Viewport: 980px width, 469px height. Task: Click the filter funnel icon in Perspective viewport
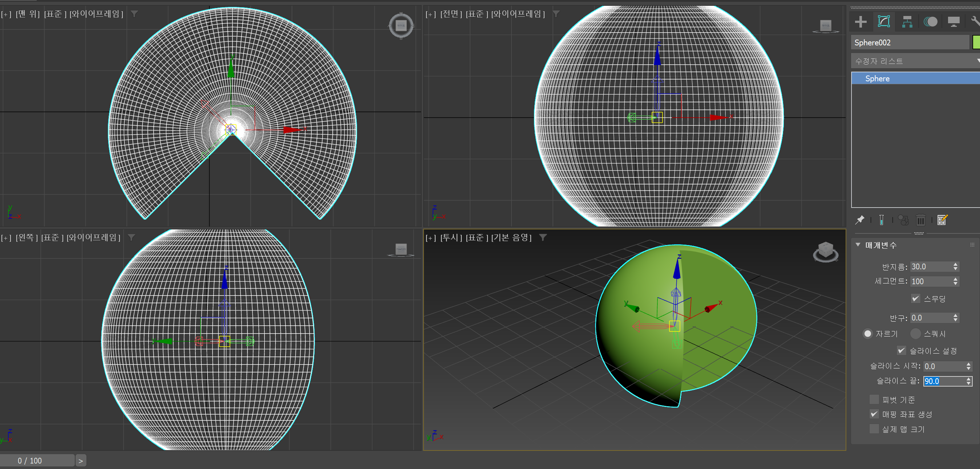tap(543, 237)
